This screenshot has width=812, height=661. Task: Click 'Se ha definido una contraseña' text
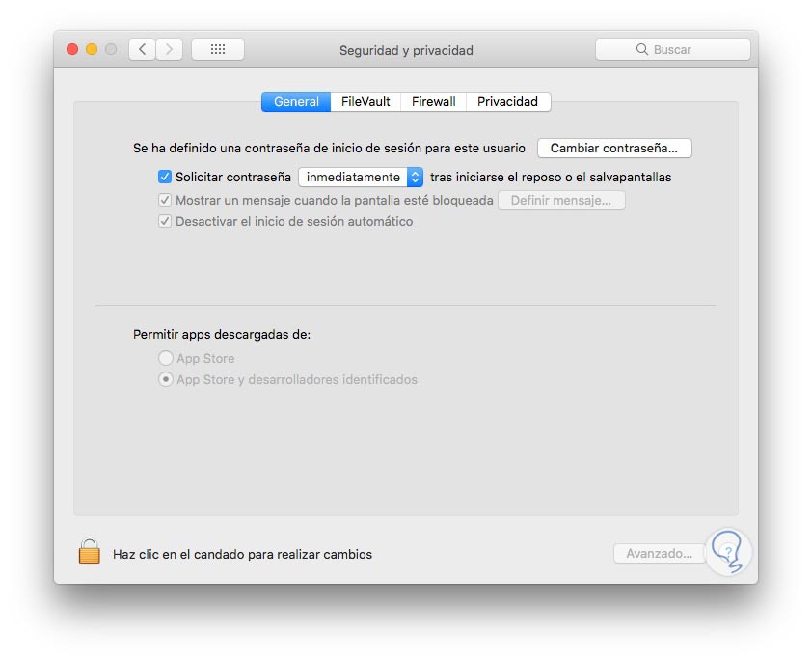[x=329, y=149]
